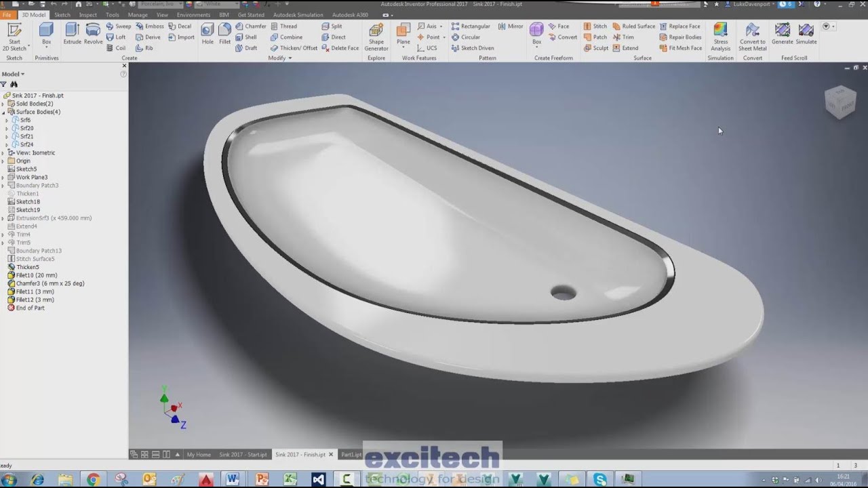Close the Model browser panel
Image resolution: width=868 pixels, height=488 pixels.
pyautogui.click(x=123, y=66)
